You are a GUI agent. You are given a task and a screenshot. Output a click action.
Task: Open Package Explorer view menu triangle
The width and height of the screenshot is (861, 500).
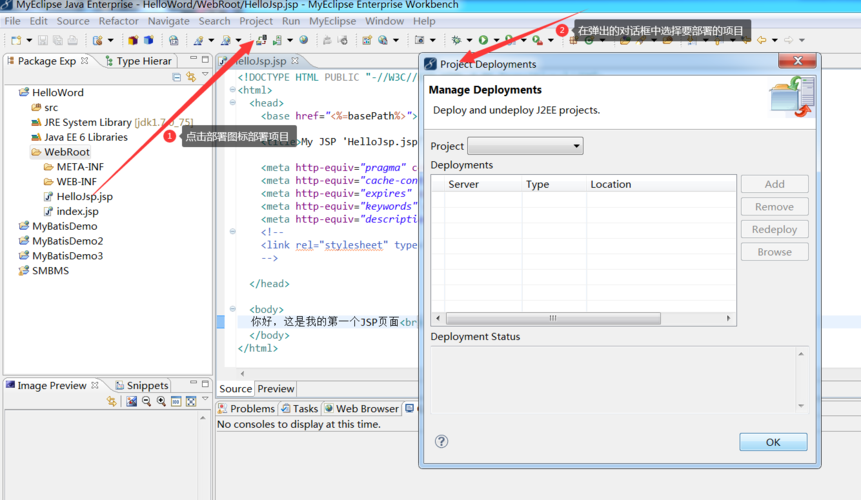205,75
